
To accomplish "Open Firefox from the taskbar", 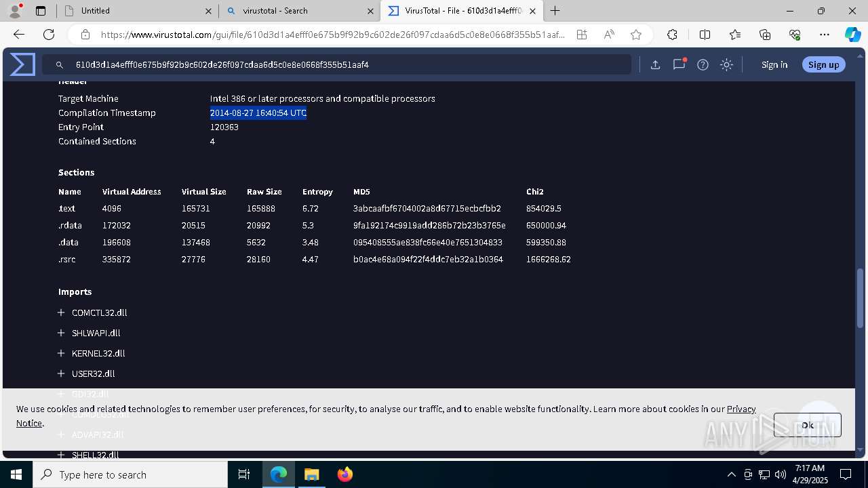I will (x=344, y=474).
